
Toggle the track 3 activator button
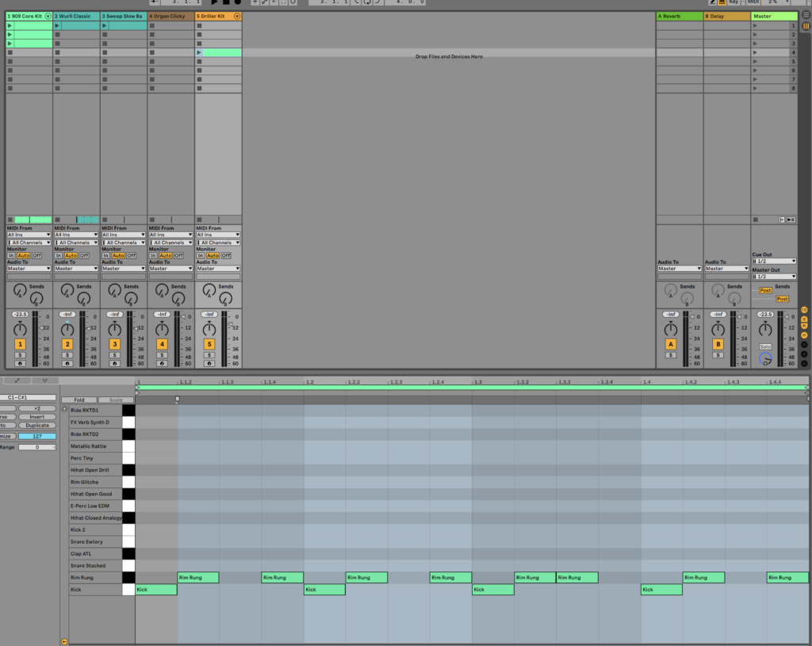114,344
